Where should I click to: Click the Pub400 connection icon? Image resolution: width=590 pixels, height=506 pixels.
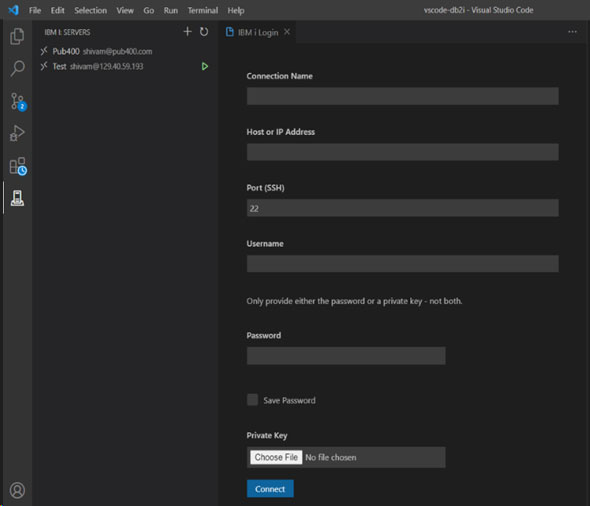44,51
